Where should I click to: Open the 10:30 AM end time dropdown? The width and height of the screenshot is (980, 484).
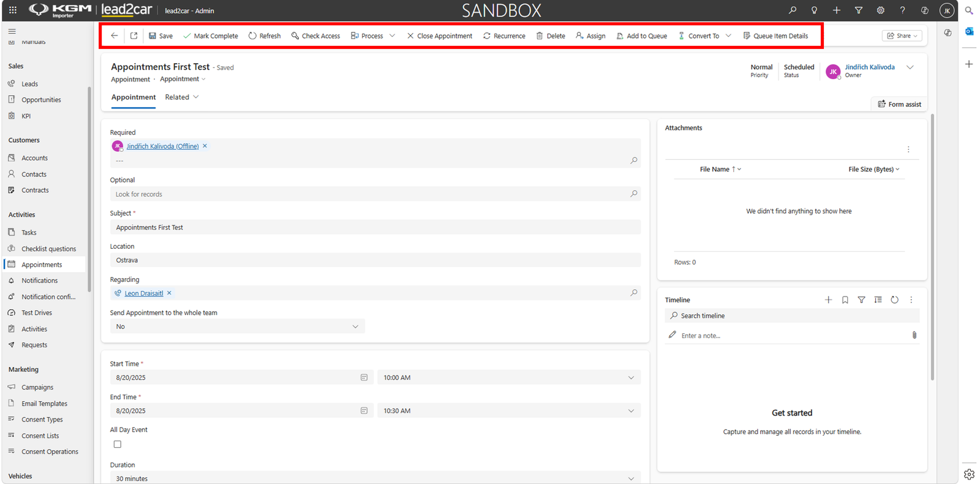(x=509, y=410)
